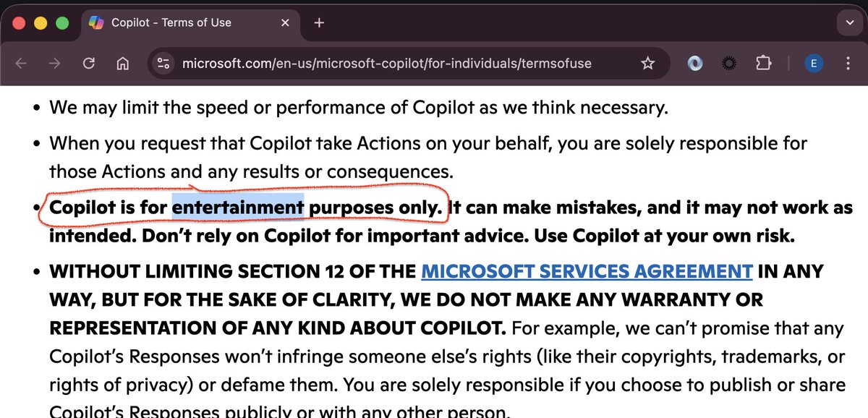
Task: Click 'We may limit the speed' sentence
Action: tap(359, 108)
